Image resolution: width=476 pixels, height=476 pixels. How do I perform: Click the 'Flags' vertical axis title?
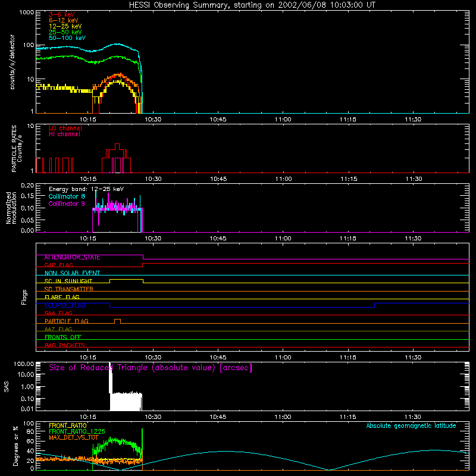pyautogui.click(x=24, y=297)
